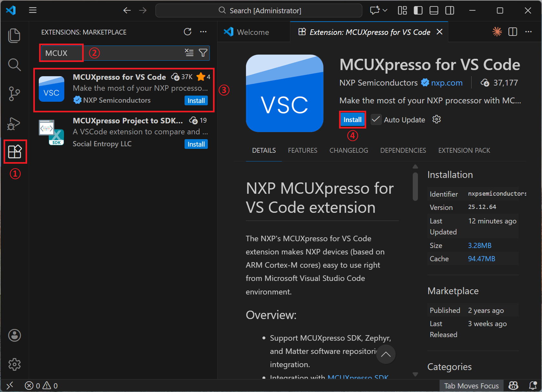542x392 pixels.
Task: Click the Extensions icon in activity bar
Action: 15,151
